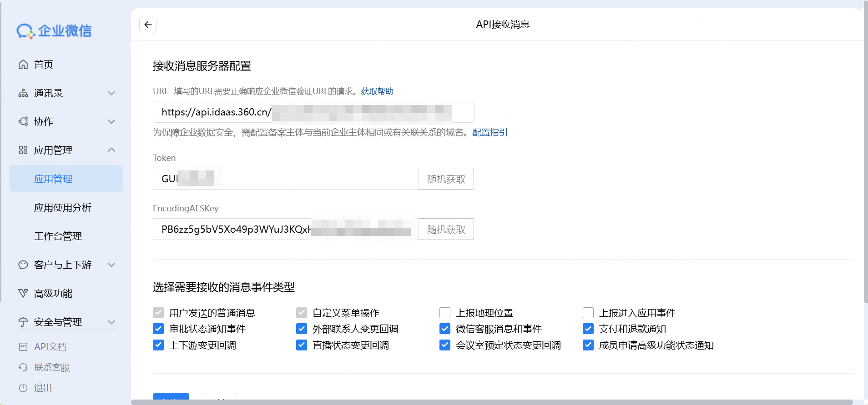
Task: Click the 协作 collaboration icon
Action: click(x=23, y=121)
